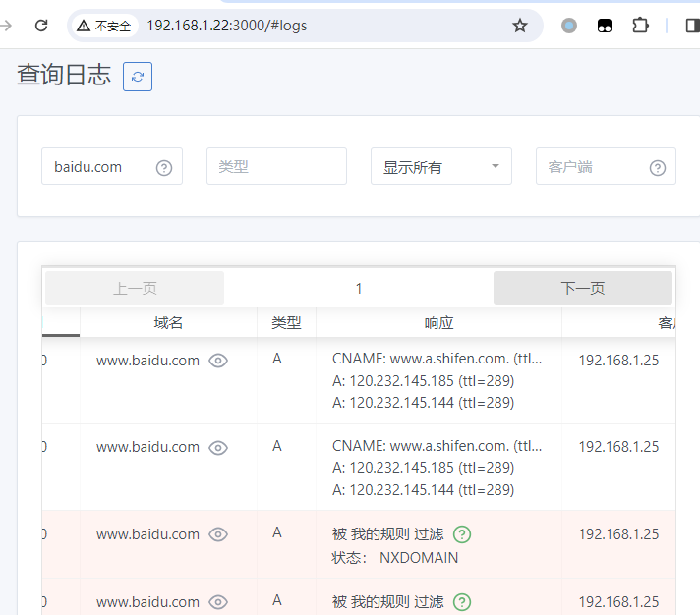This screenshot has width=700, height=615.
Task: Click the 上一页 previous page button
Action: click(x=135, y=288)
